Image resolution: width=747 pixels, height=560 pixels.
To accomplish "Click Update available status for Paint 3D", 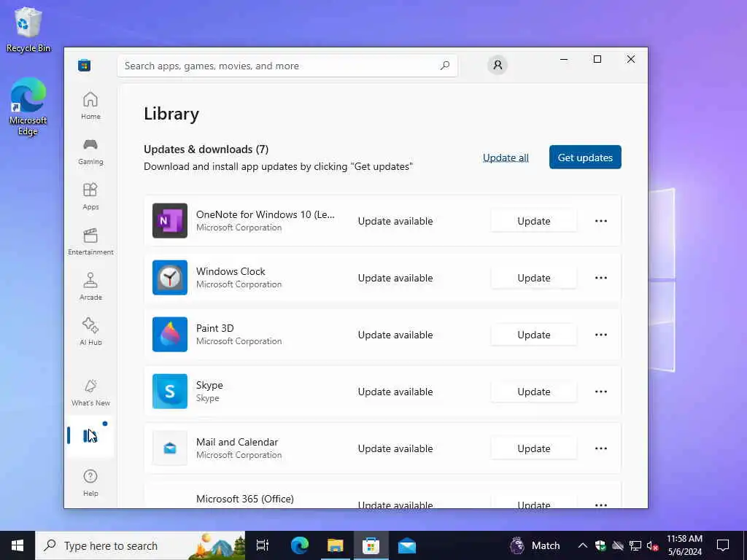I will [x=395, y=335].
